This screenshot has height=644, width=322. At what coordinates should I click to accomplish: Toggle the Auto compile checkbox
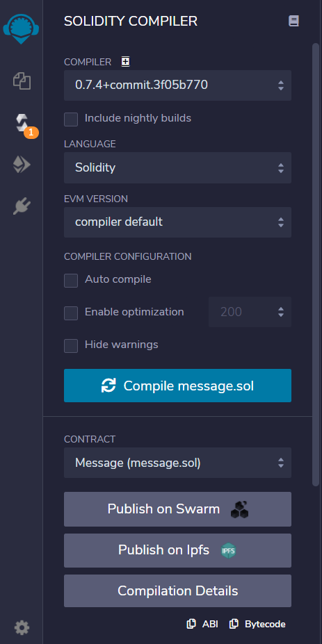pyautogui.click(x=71, y=281)
